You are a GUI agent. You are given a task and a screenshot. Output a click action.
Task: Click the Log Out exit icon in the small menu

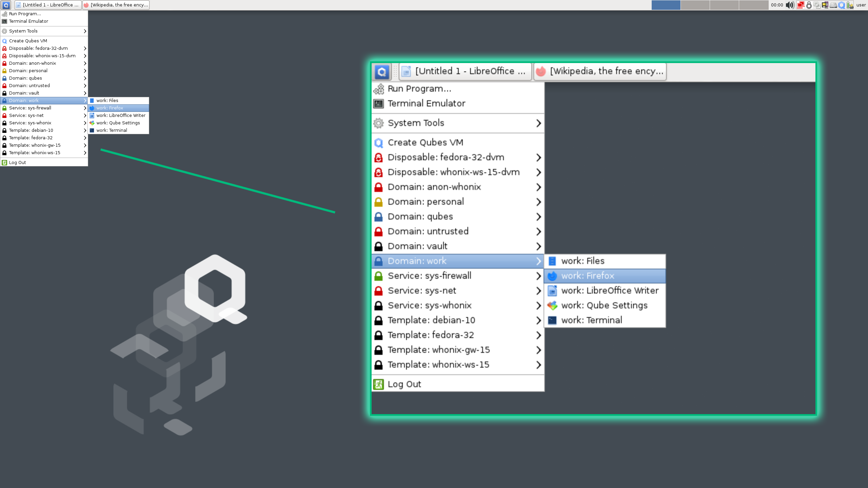(4, 163)
